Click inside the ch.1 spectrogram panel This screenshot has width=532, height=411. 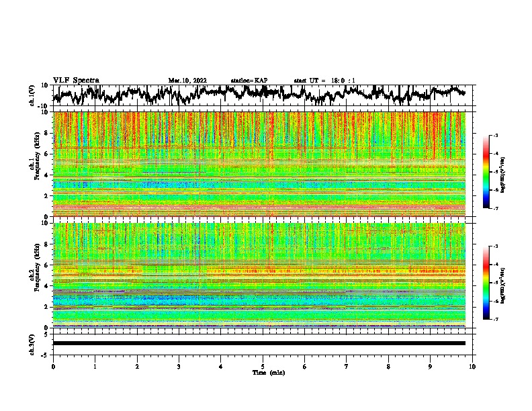tap(259, 164)
